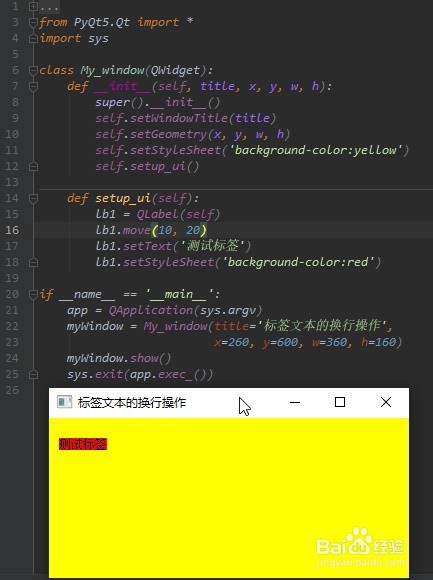Click 'myWindow' variable on line 22
The width and height of the screenshot is (433, 580).
click(x=95, y=326)
